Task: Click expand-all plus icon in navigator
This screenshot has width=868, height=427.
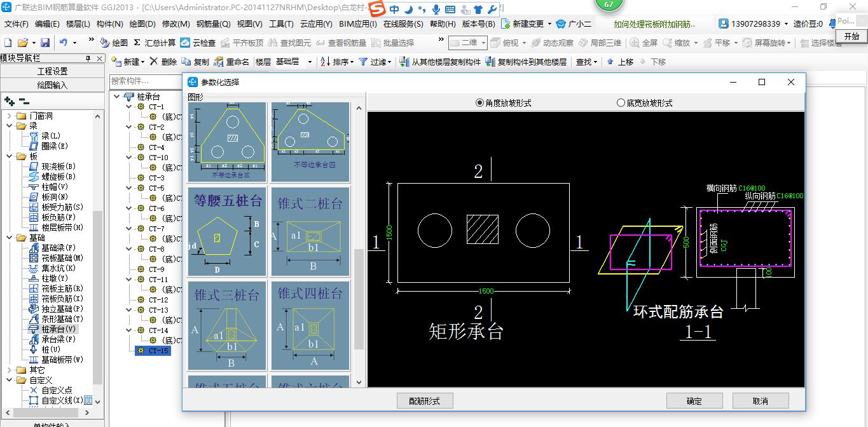Action: point(10,100)
